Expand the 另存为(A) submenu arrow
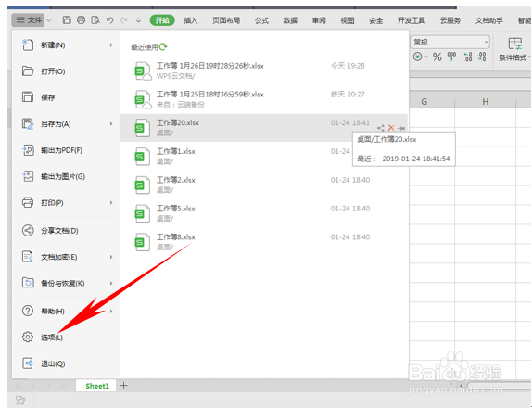This screenshot has width=532, height=408. tap(111, 124)
